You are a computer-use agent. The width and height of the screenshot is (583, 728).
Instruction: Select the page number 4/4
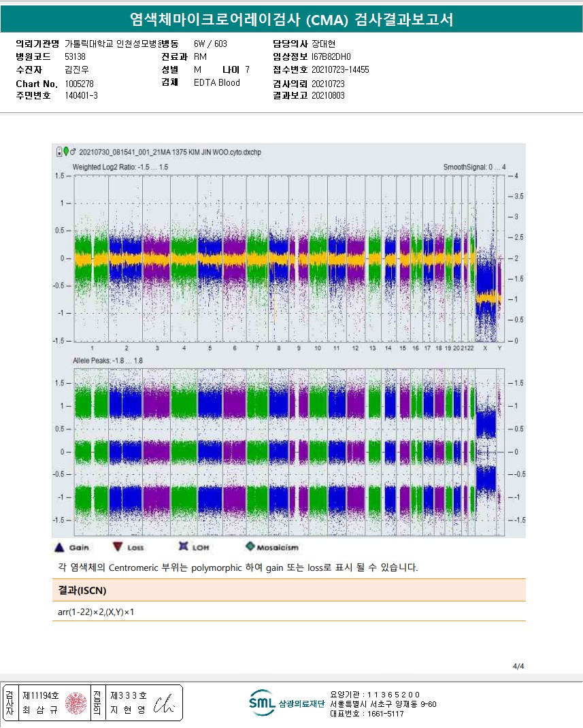pos(518,666)
